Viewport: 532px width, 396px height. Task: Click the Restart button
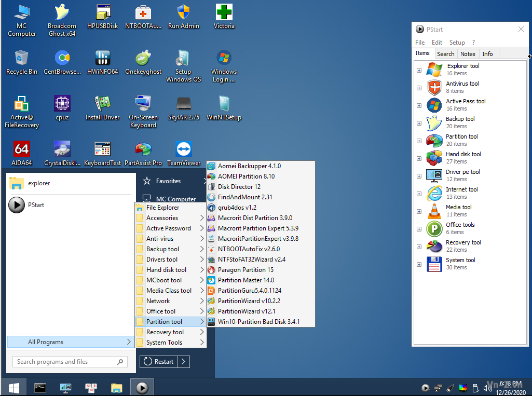pos(159,362)
